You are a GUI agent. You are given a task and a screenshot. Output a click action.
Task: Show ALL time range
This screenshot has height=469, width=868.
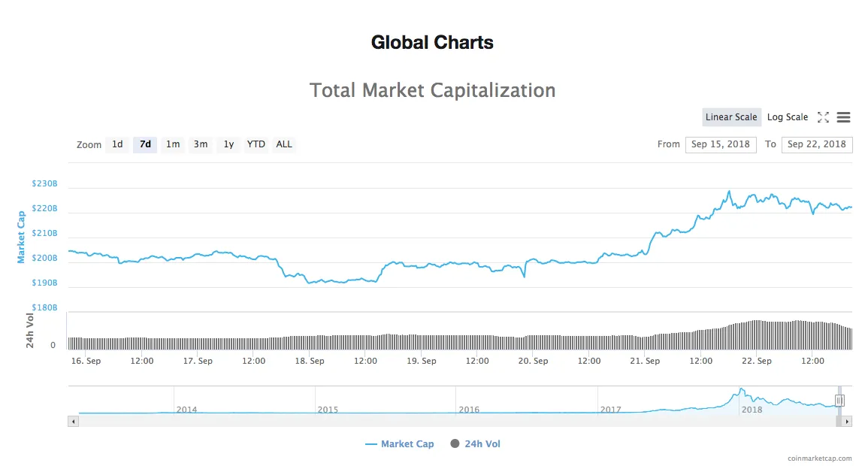click(x=284, y=144)
